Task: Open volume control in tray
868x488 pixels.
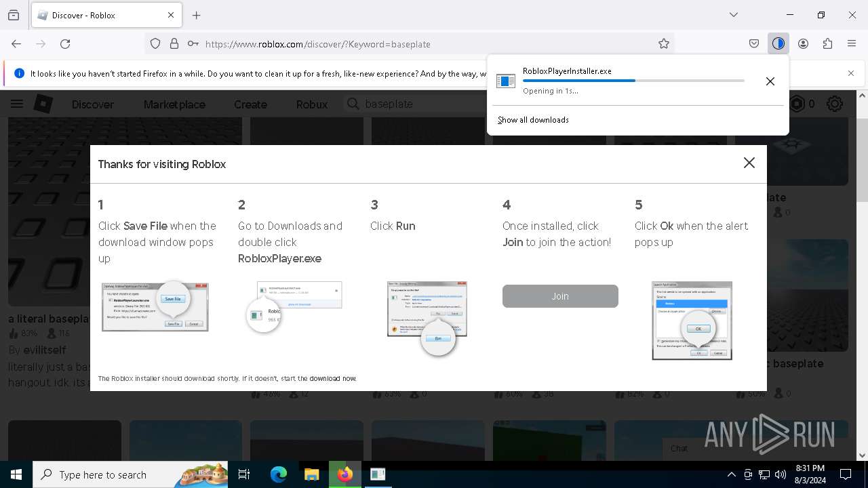Action: [x=781, y=474]
